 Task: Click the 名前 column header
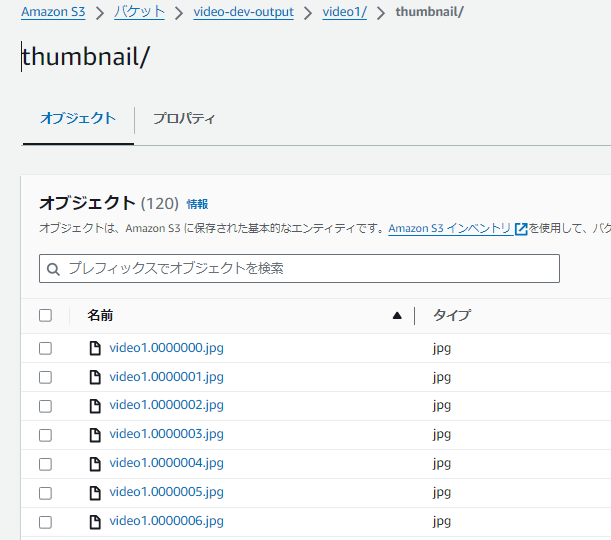click(x=100, y=315)
